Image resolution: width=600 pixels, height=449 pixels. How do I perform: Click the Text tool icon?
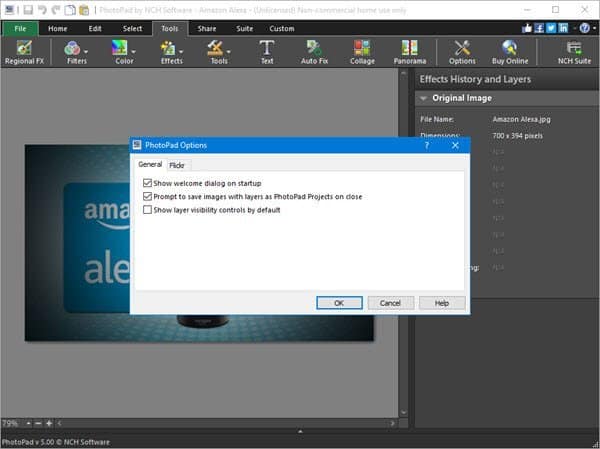point(267,52)
